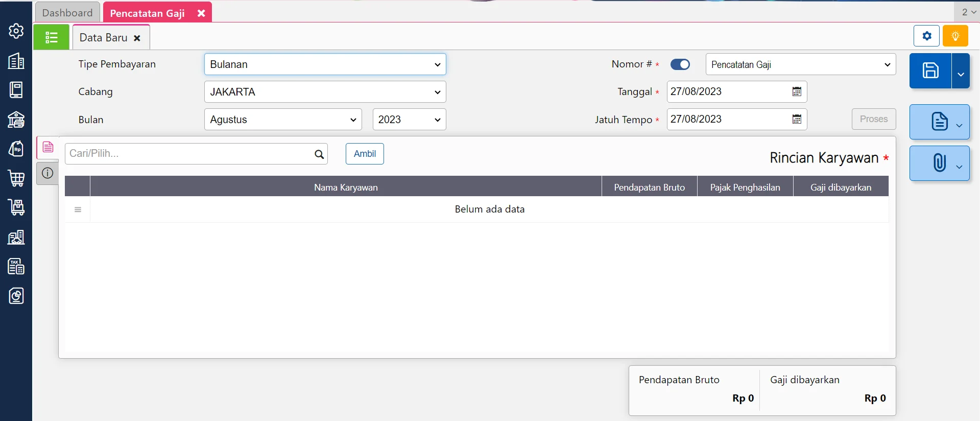The width and height of the screenshot is (980, 421).
Task: Click the Proses button
Action: point(873,119)
